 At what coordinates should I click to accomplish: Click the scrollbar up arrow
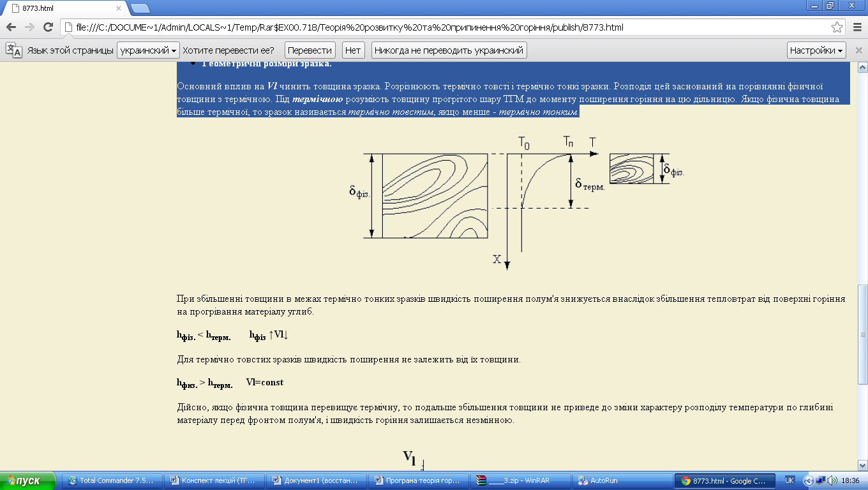(862, 68)
